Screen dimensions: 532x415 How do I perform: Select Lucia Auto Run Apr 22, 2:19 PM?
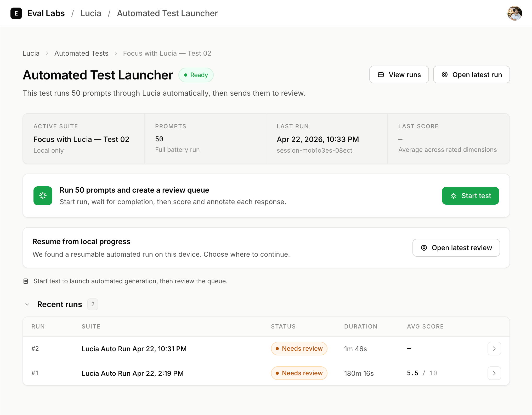(133, 373)
